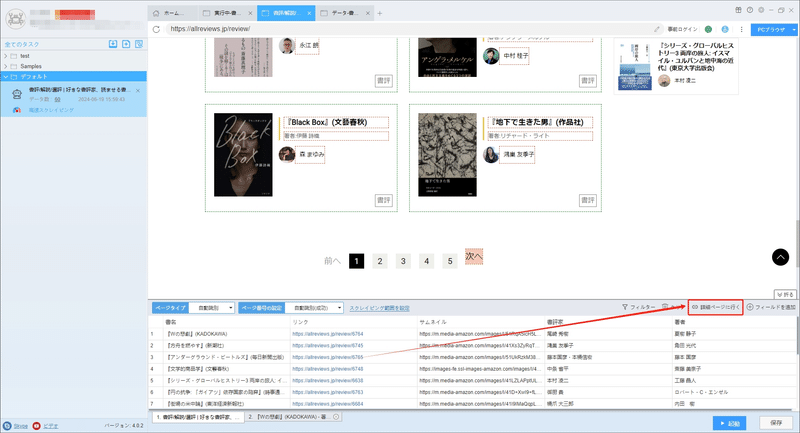Screen dimensions: 800x433
Task: Click the 保存 save button
Action: click(x=776, y=423)
